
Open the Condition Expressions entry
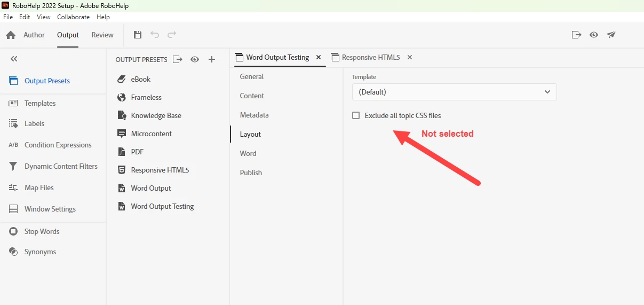[58, 145]
